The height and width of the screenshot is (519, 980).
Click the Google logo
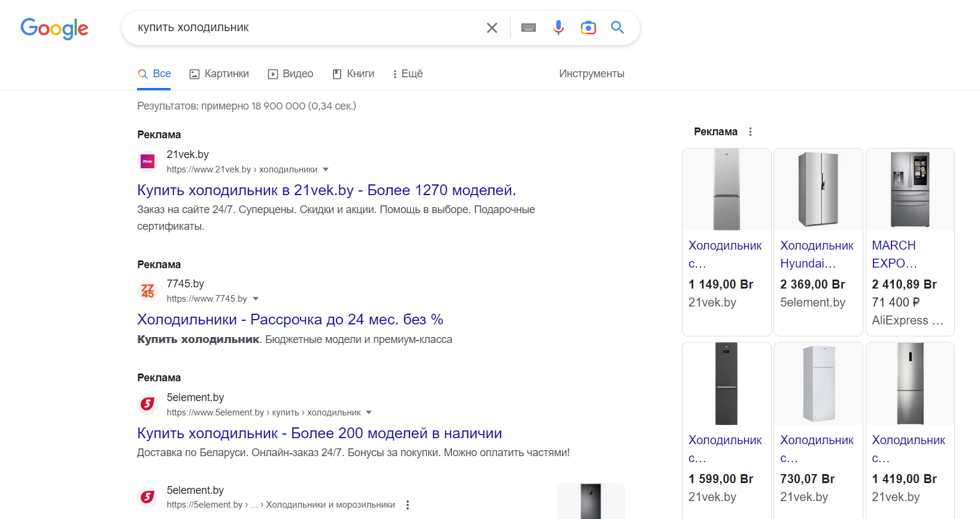[54, 28]
